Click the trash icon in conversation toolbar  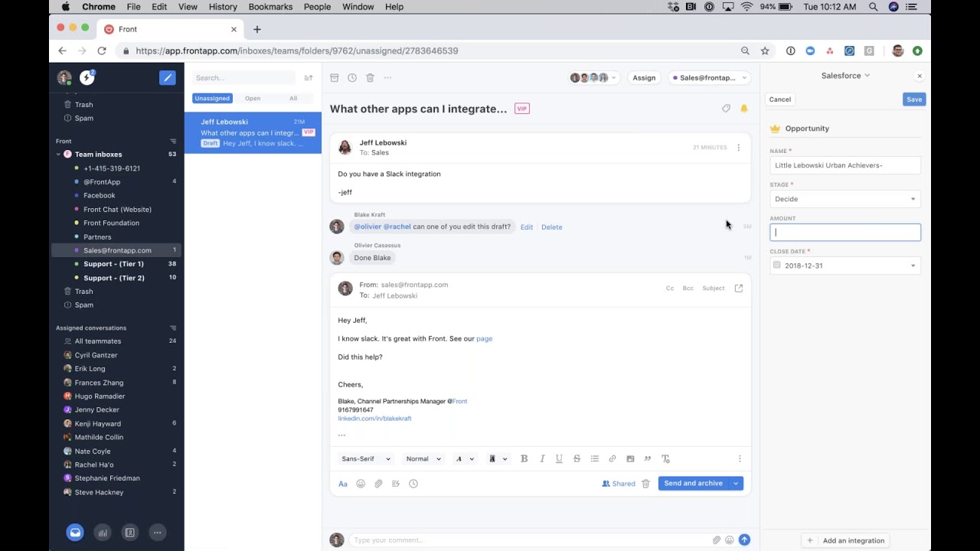pos(370,77)
